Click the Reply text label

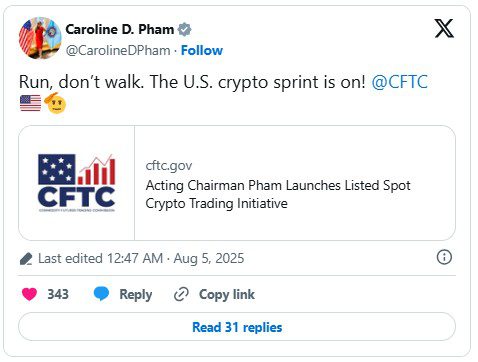coord(136,294)
